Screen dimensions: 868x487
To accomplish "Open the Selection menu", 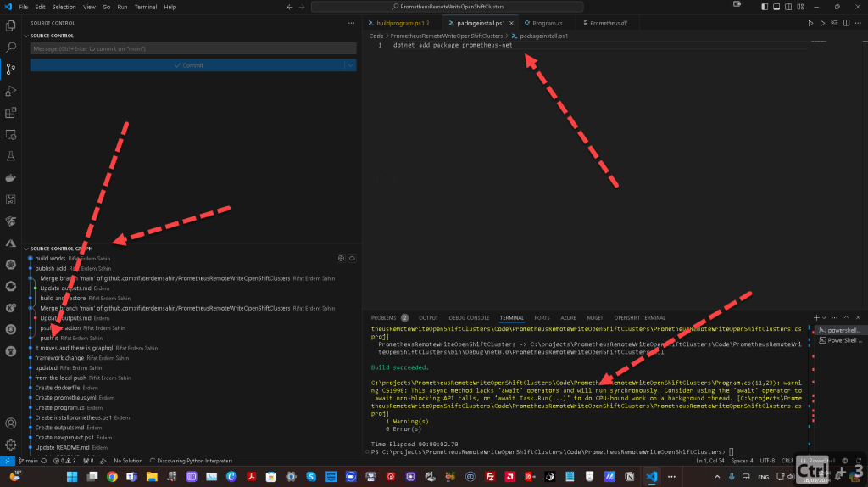I will [x=64, y=7].
